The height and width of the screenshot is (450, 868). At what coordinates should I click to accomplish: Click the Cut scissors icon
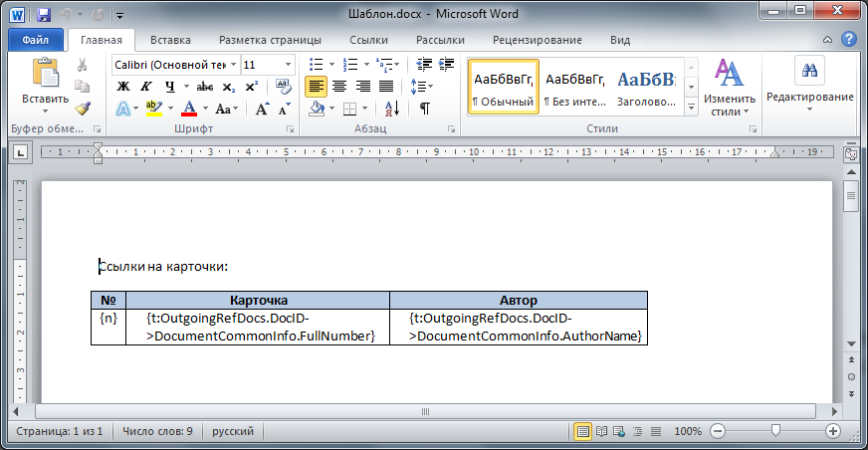click(83, 65)
